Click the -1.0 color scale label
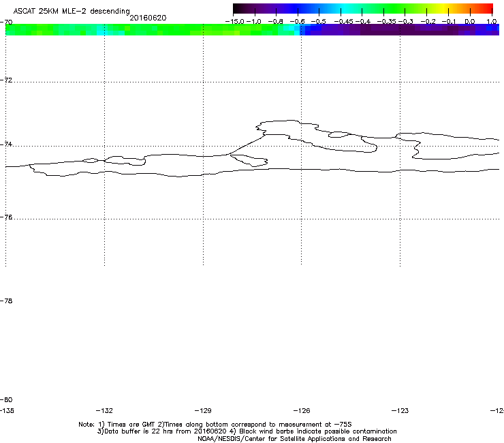504x443 pixels. [x=254, y=22]
